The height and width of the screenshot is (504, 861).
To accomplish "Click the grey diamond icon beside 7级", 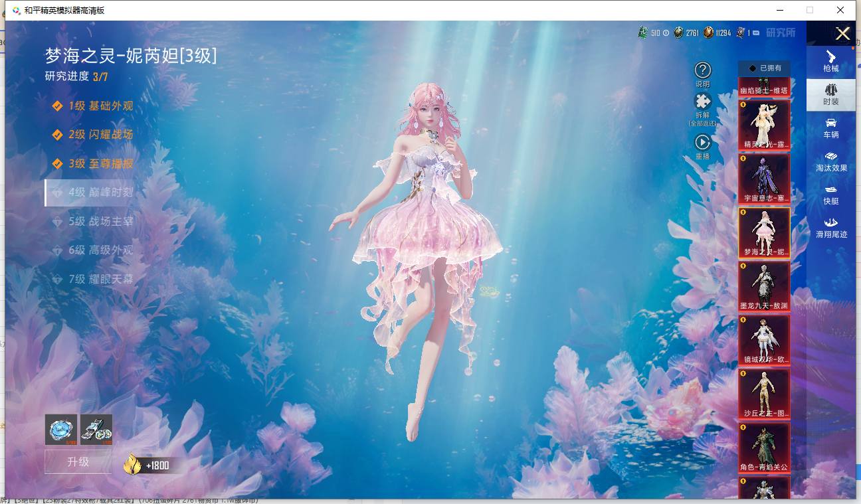I will pos(58,280).
